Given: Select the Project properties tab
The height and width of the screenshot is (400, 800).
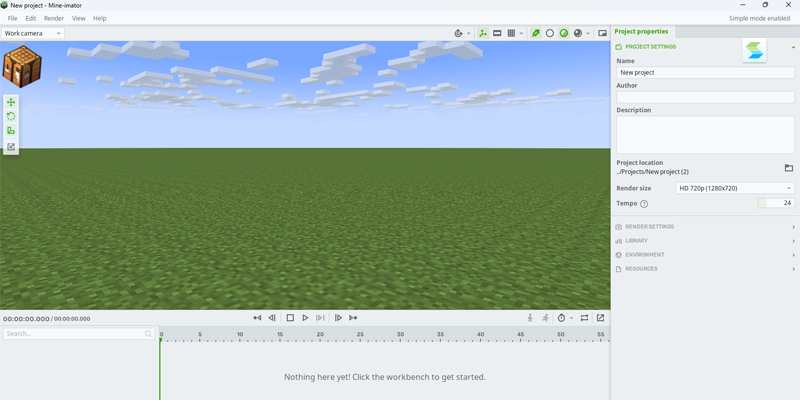Looking at the screenshot, I should coord(641,32).
